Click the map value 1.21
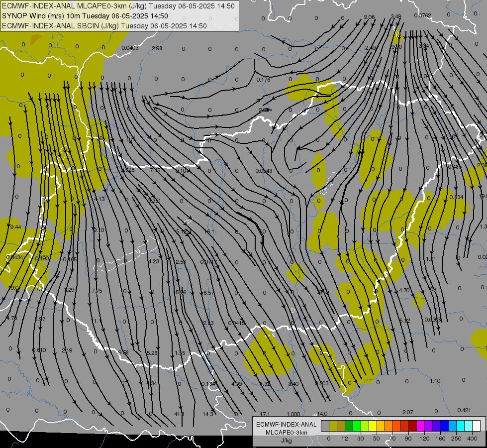 click(431, 259)
